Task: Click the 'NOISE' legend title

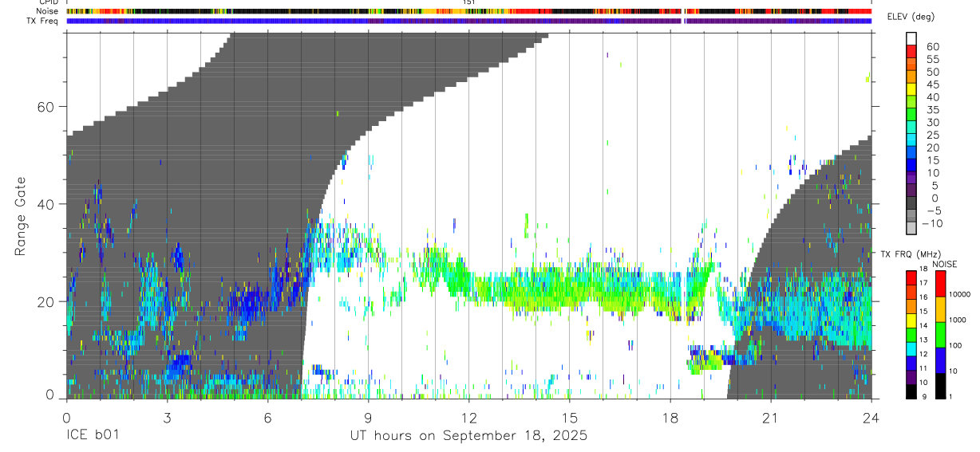Action: [944, 264]
